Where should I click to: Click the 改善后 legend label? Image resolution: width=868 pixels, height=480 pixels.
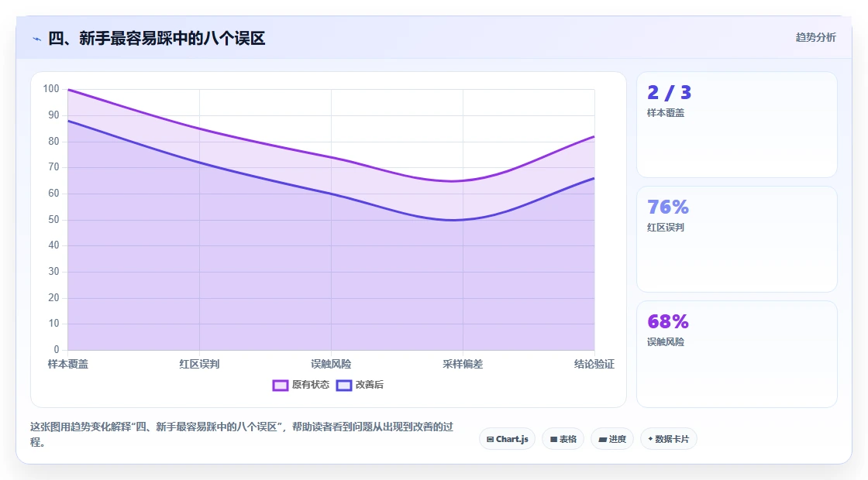369,385
